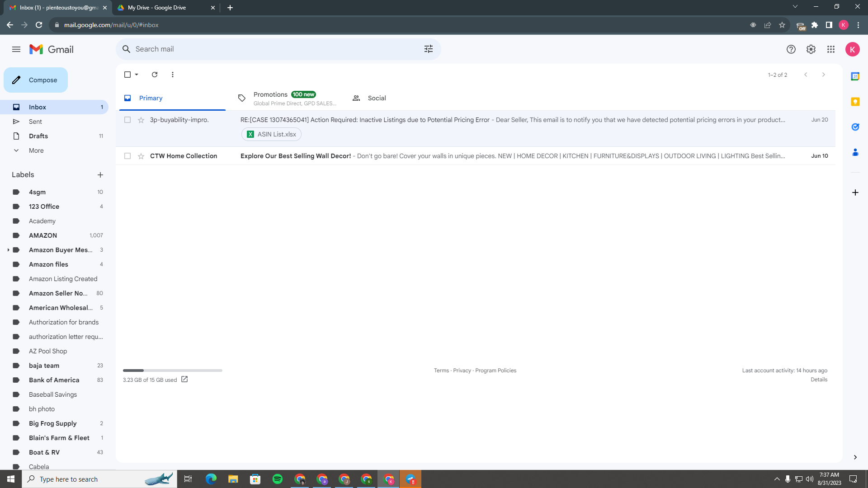Switch to the Primary tab
The image size is (868, 488).
(x=172, y=98)
